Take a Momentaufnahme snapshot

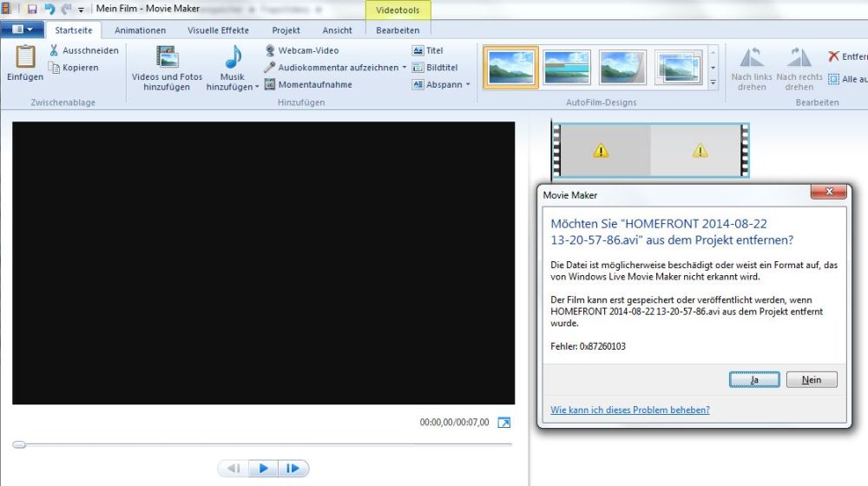[x=308, y=85]
